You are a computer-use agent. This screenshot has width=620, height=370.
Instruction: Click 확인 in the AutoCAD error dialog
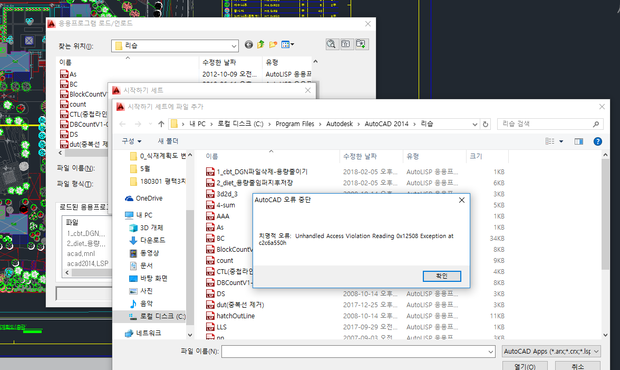[x=442, y=276]
